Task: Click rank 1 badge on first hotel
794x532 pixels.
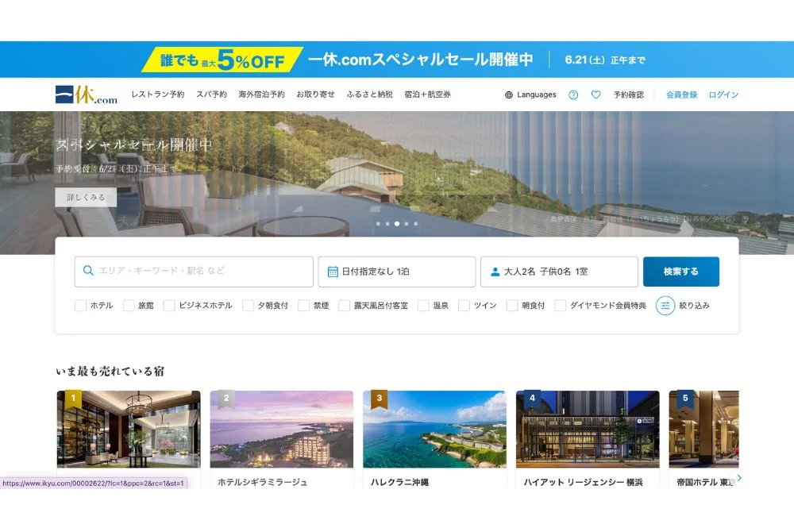Action: point(73,399)
